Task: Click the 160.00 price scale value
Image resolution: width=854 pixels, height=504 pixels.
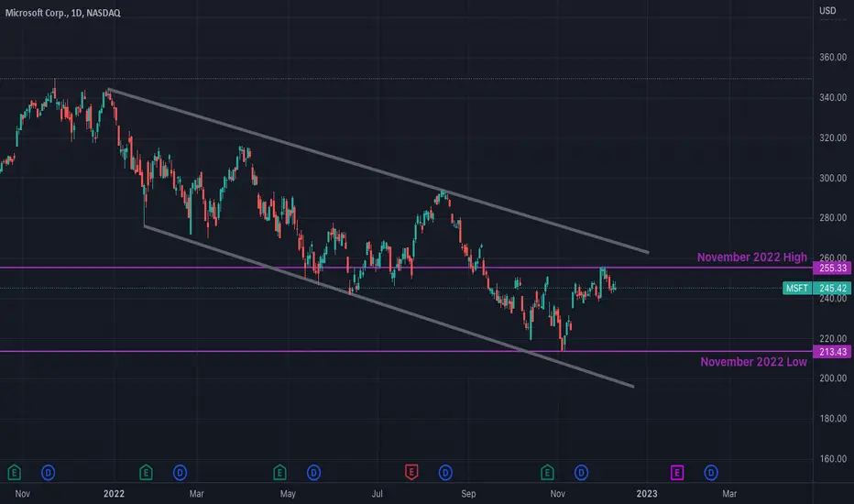Action: point(833,459)
